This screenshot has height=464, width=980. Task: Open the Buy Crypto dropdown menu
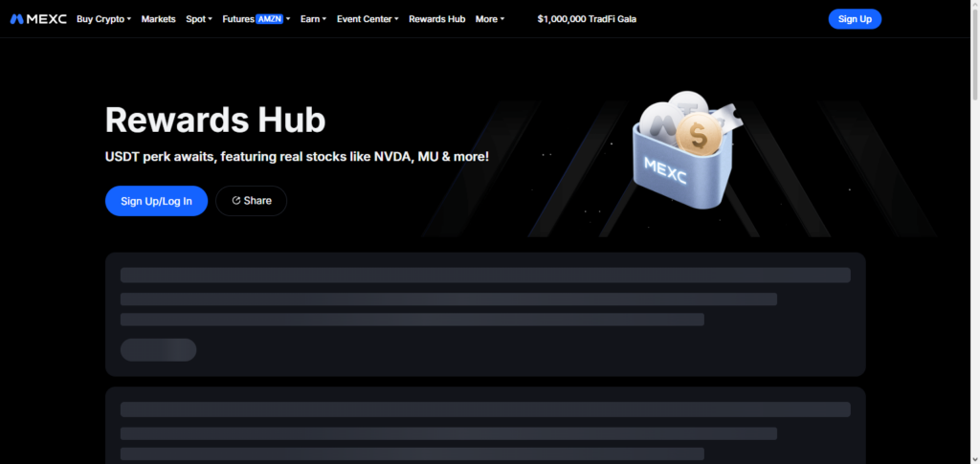point(103,19)
